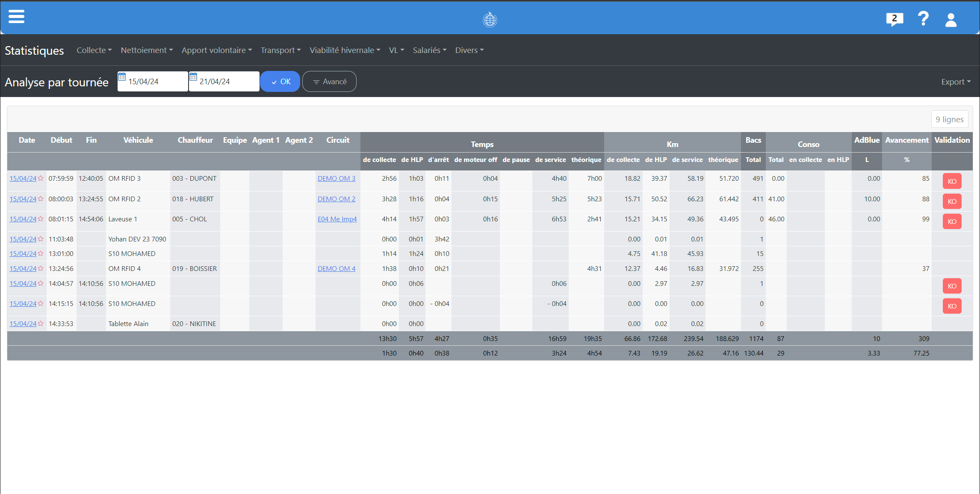Click the blue OK button
980x494 pixels.
click(280, 81)
